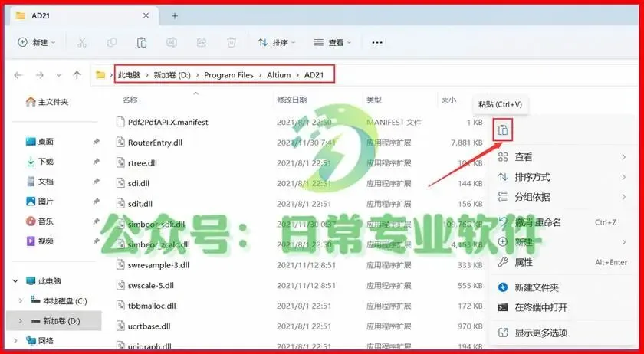Viewport: 644px width, 354px height.
Task: Open 查看 submenu in context menu
Action: point(562,157)
